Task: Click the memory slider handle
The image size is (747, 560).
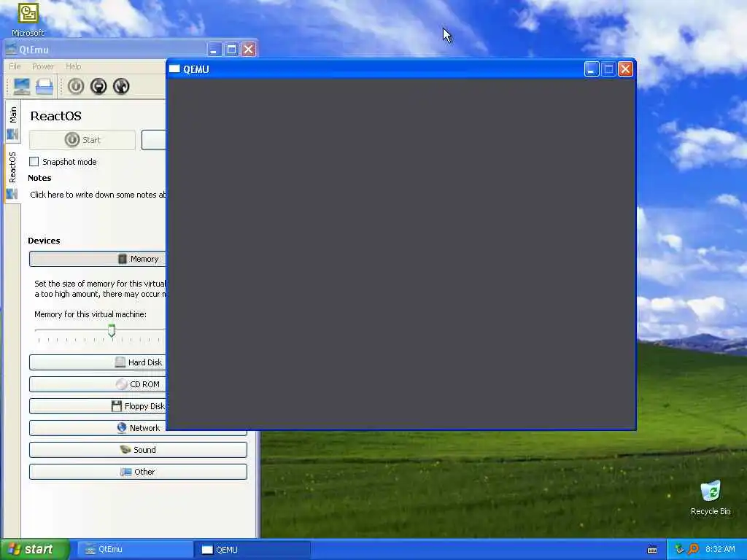Action: coord(112,330)
